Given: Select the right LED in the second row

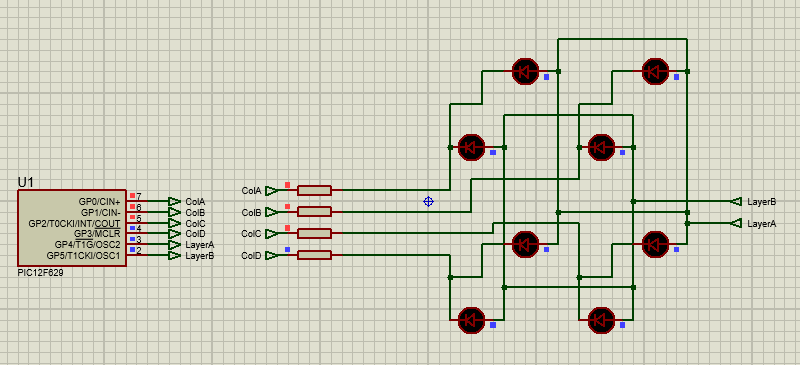Looking at the screenshot, I should coord(601,148).
